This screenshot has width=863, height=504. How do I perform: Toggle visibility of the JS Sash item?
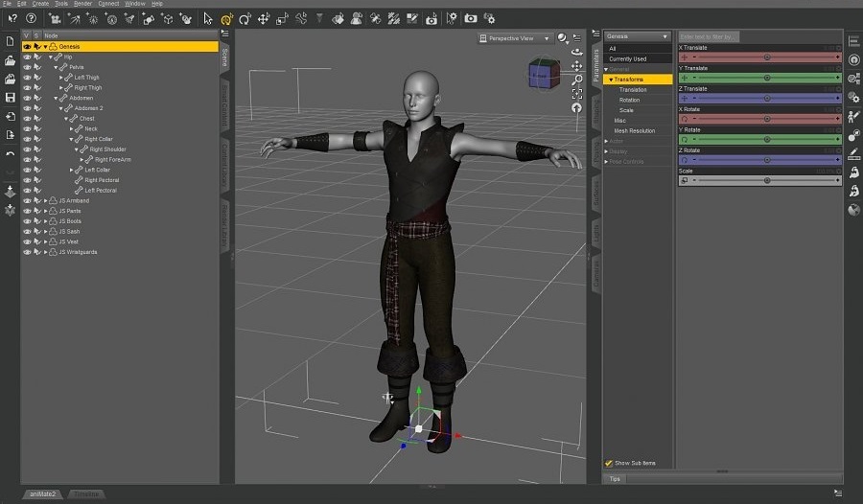[x=27, y=232]
